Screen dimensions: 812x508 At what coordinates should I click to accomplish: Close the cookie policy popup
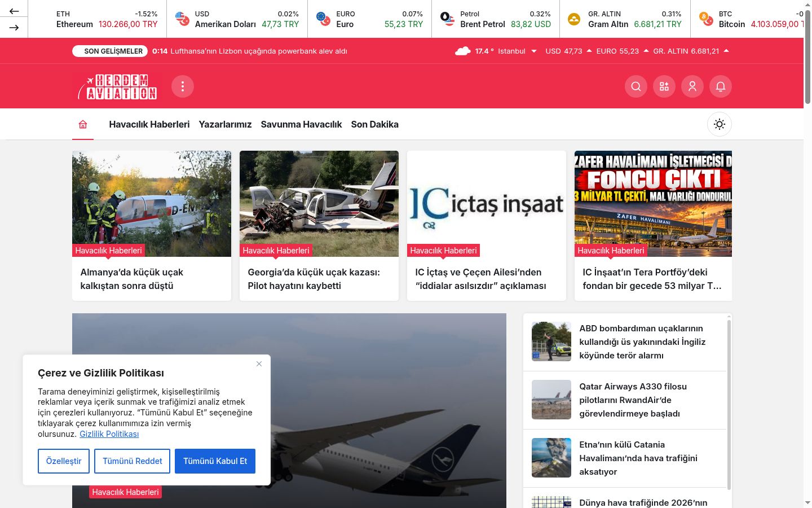point(259,364)
